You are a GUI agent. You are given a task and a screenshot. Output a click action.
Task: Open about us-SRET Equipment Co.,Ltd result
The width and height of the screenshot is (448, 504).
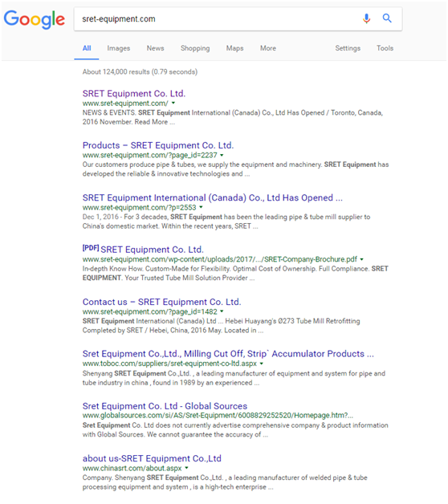[x=152, y=458]
